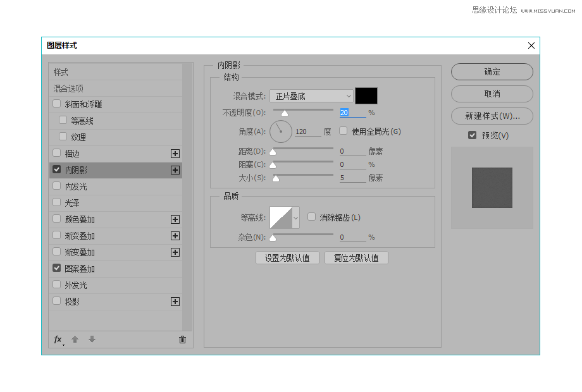Click the style preview thumbnail

pyautogui.click(x=492, y=188)
